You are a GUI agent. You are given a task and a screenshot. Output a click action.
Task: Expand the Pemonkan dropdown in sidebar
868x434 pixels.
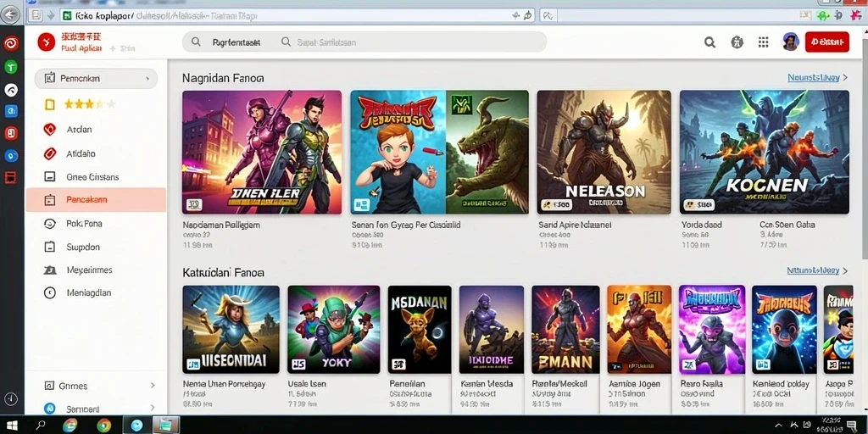pos(96,79)
